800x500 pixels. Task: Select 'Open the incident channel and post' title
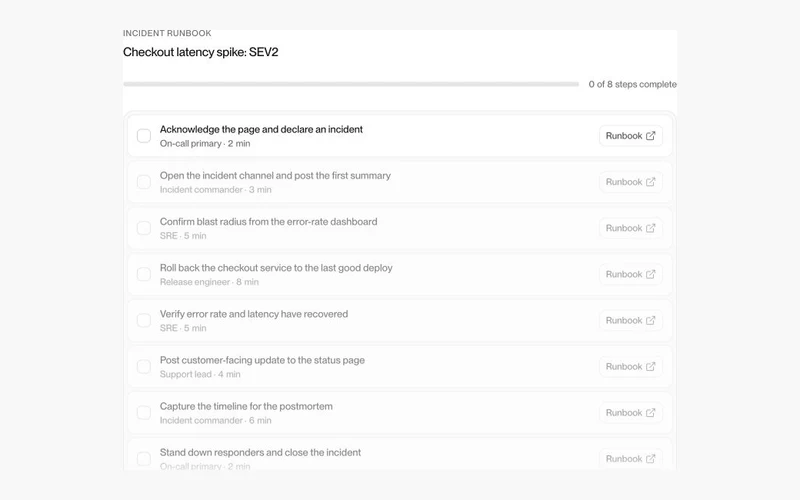pos(275,176)
